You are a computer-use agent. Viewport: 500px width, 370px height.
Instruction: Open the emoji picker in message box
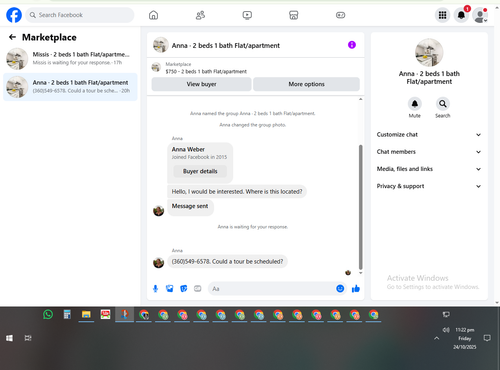(340, 289)
